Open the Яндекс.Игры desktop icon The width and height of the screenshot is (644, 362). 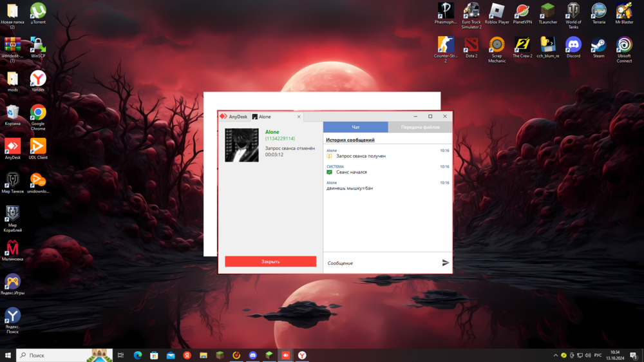click(12, 284)
